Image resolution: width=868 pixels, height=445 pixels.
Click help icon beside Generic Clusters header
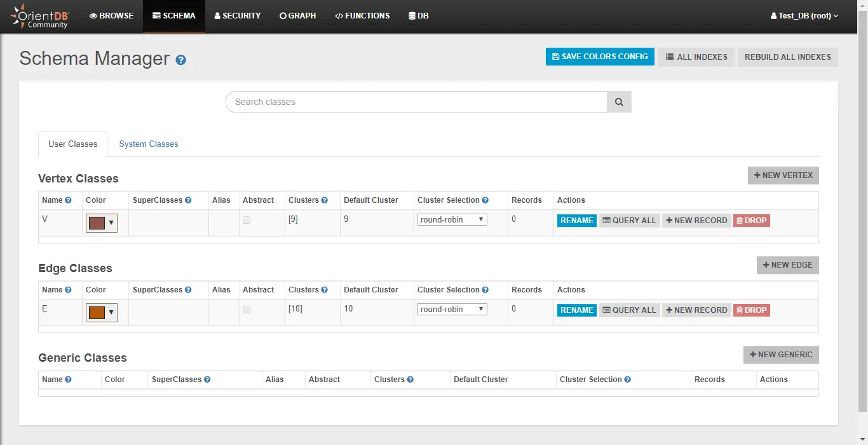pos(410,380)
